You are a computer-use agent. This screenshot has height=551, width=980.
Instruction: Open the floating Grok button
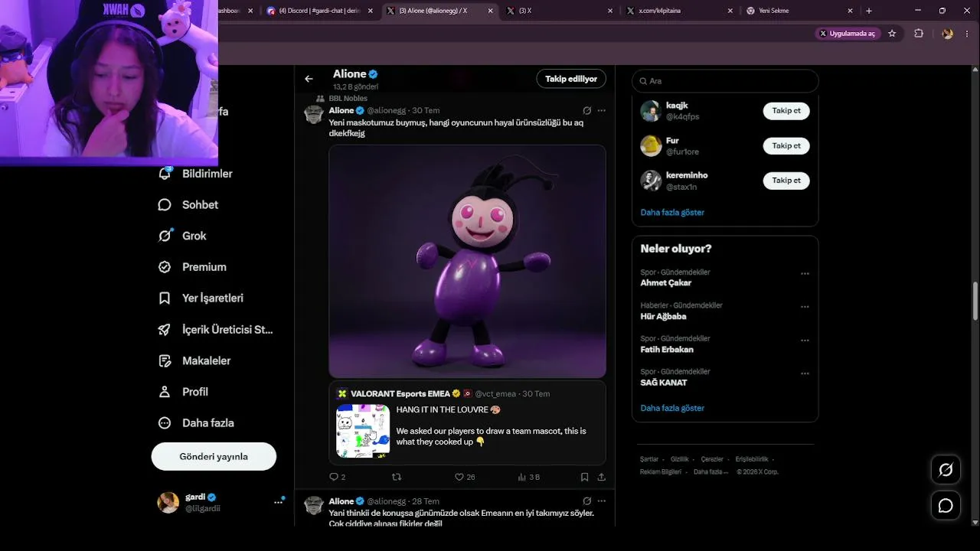tap(946, 470)
